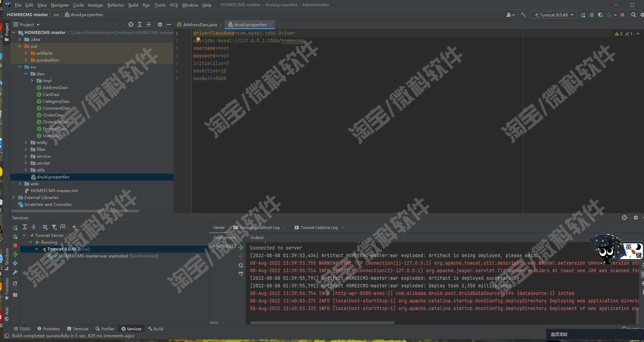Open server configuration wrench icon in Services
Viewport: 644px width, 342px height.
(x=15, y=272)
